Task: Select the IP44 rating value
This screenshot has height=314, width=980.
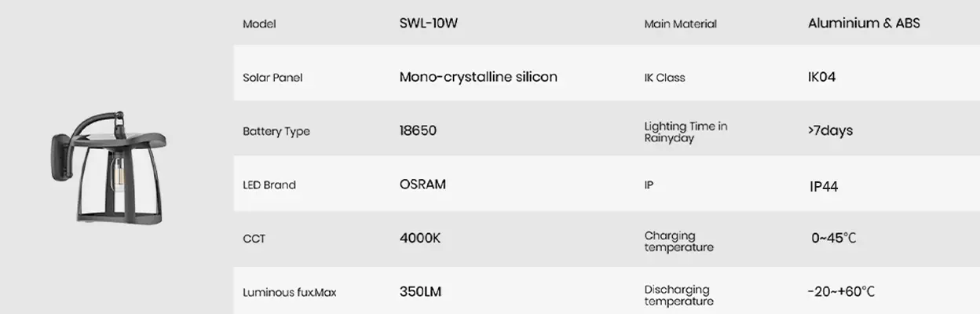Action: coord(824,187)
